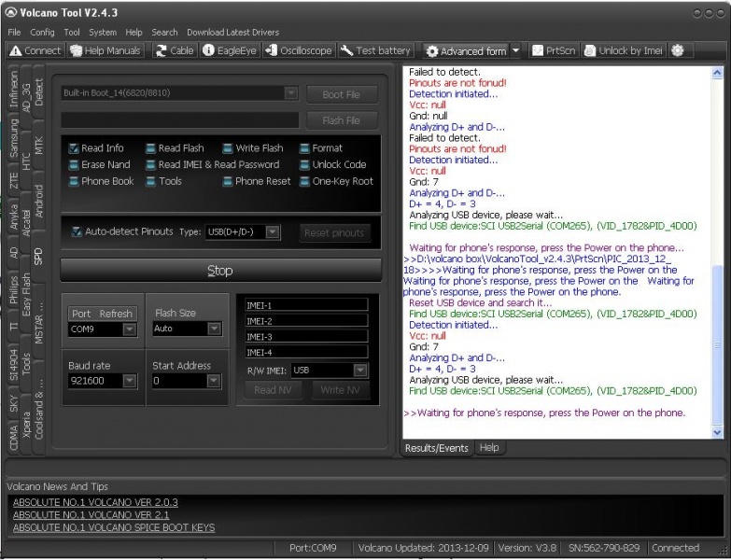Open ABSOLUTE NO.1 VOLCANO VER 2.0.3 link

[95, 502]
